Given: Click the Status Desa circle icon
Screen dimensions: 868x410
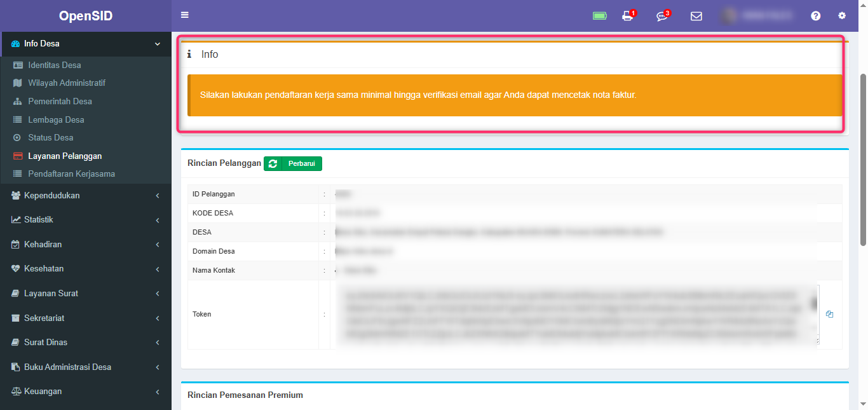Looking at the screenshot, I should pyautogui.click(x=17, y=137).
